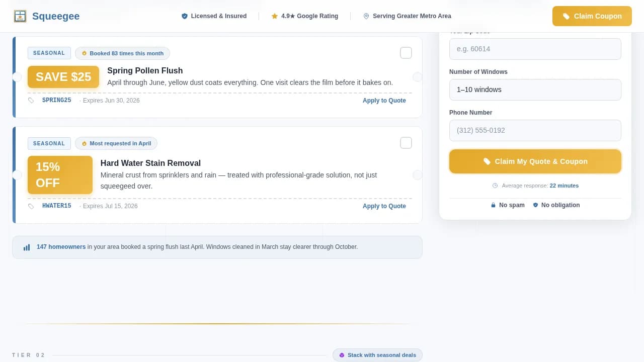This screenshot has height=362, width=644.
Task: Click Apply to Quote for SPRING25
Action: coord(384,101)
